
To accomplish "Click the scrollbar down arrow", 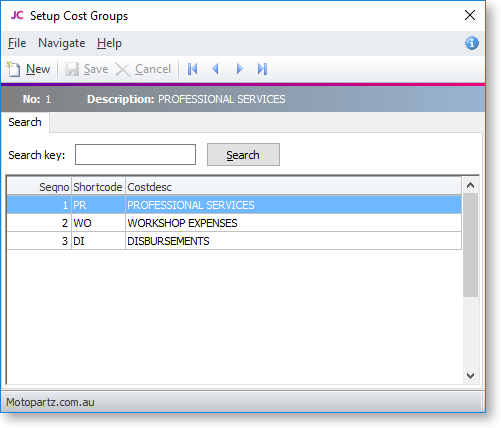I will click(x=470, y=376).
